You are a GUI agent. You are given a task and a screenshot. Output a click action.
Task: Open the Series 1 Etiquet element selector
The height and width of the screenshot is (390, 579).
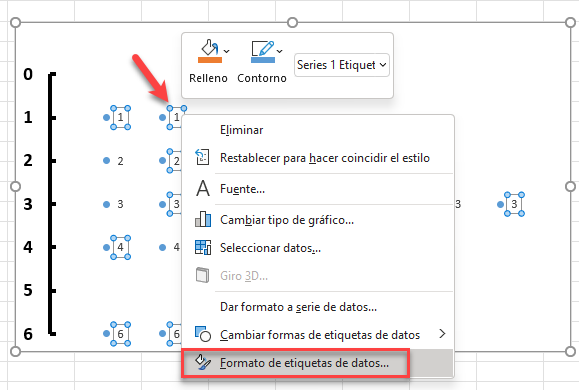[x=342, y=65]
